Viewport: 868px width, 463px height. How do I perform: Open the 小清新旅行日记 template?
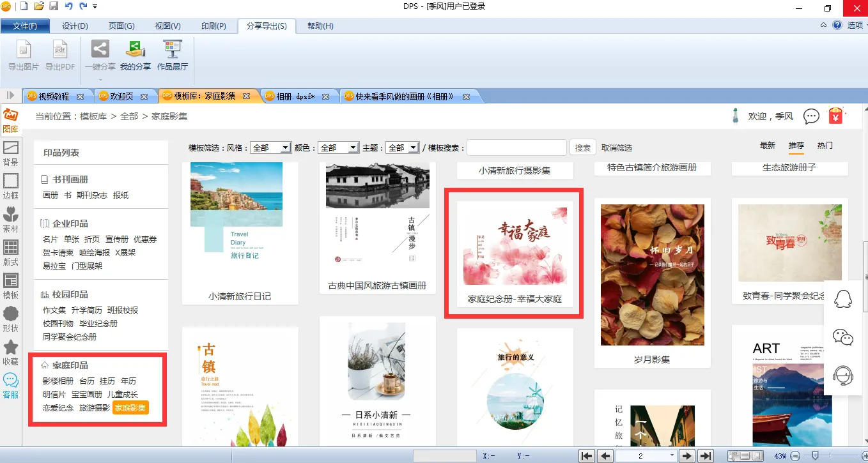point(240,234)
